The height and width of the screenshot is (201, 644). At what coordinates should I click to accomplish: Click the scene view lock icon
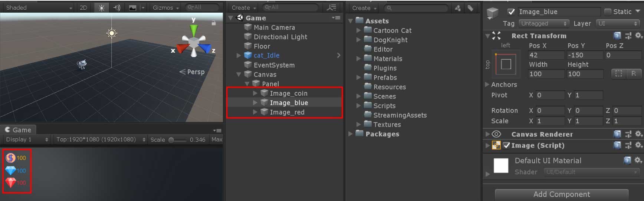214,23
